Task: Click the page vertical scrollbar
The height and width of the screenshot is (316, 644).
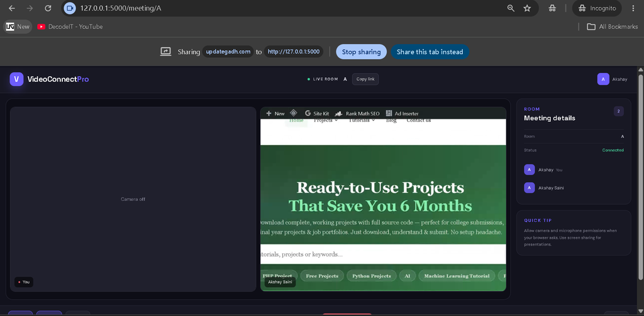Action: click(640, 177)
